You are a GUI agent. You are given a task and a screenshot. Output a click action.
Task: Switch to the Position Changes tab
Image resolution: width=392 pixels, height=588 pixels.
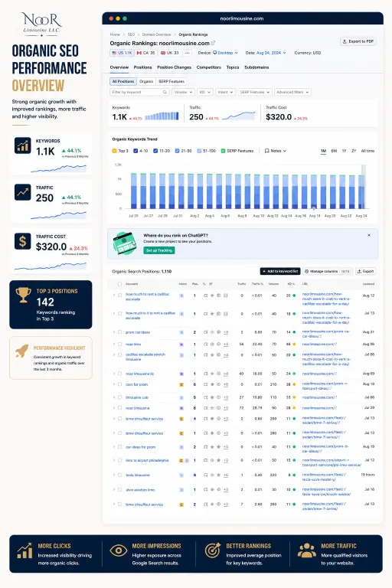click(x=174, y=67)
